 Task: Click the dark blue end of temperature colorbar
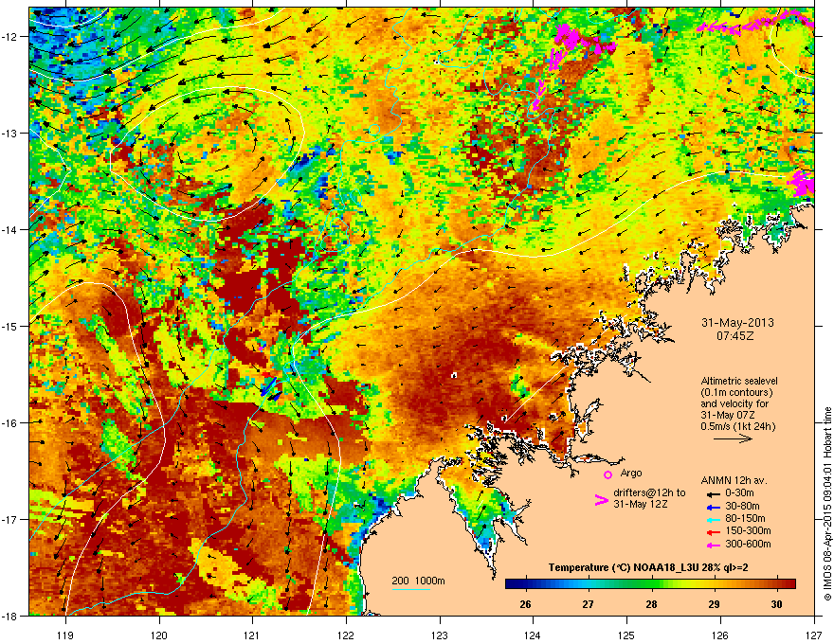(511, 584)
